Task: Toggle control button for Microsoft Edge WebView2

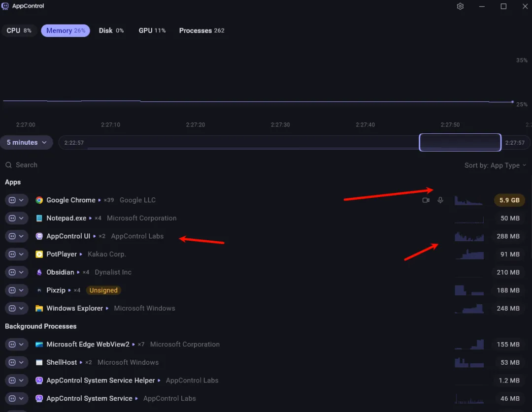Action: tap(12, 344)
